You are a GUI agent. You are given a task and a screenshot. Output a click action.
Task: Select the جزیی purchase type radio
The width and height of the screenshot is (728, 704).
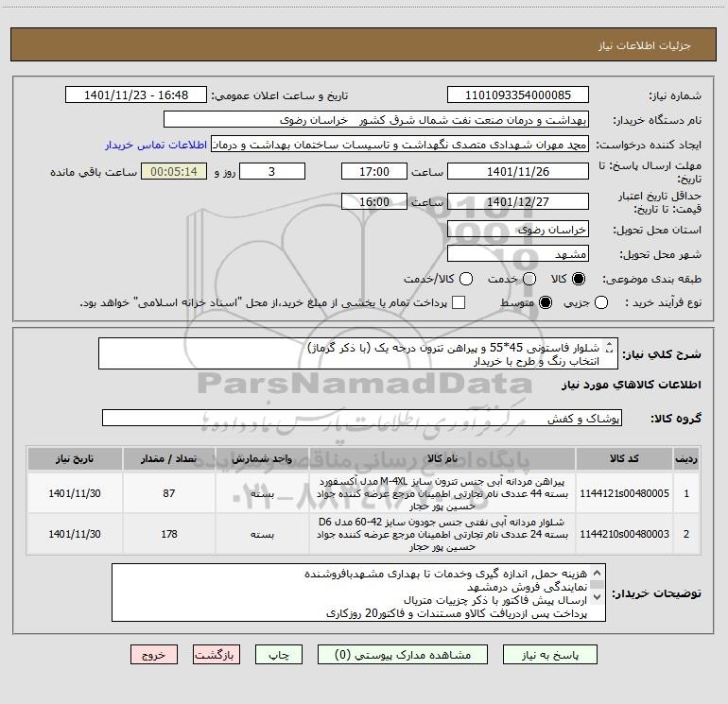[600, 302]
